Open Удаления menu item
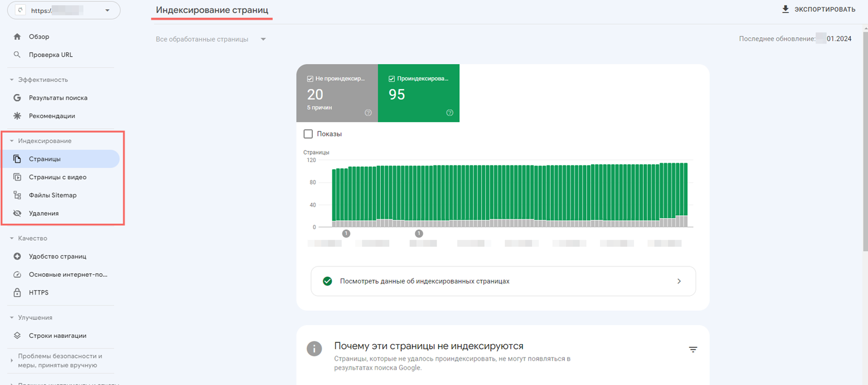 44,213
